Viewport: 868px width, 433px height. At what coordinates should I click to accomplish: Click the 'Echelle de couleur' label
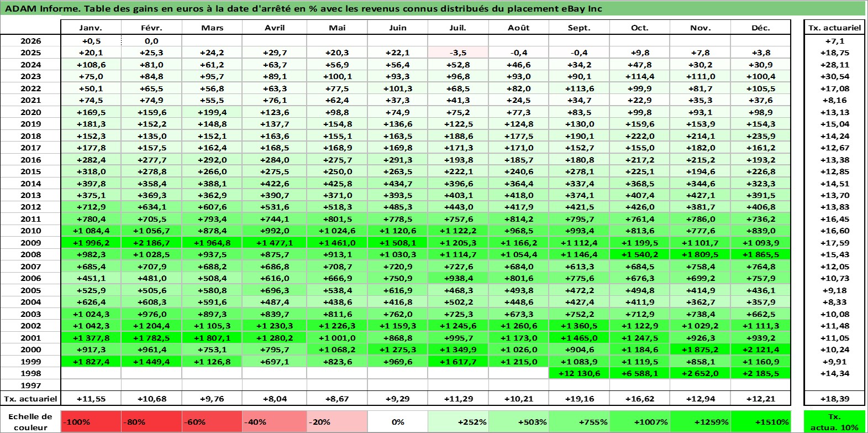pyautogui.click(x=30, y=421)
